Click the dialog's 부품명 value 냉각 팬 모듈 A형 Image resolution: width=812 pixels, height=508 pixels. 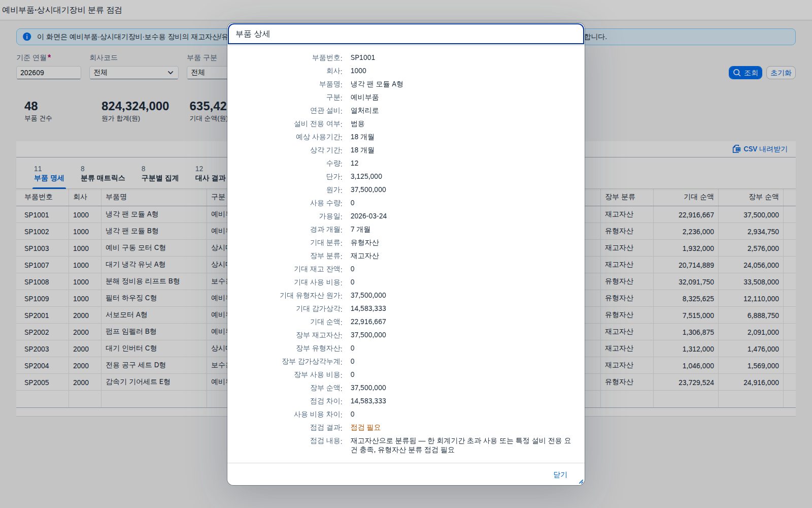377,84
